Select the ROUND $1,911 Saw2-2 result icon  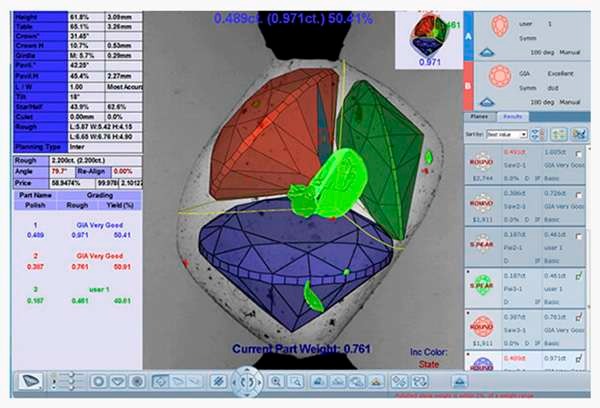(x=482, y=203)
